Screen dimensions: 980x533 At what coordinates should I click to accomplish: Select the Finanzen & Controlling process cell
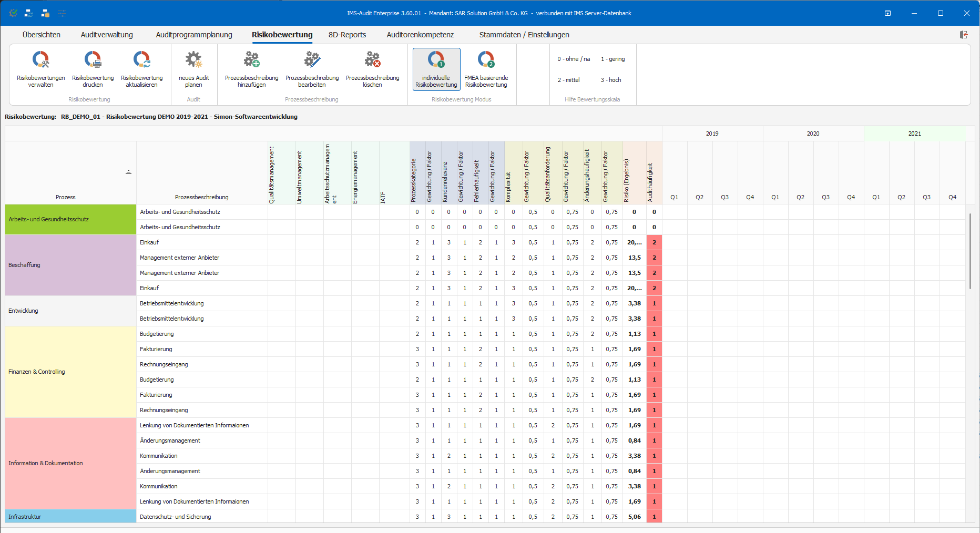click(70, 372)
